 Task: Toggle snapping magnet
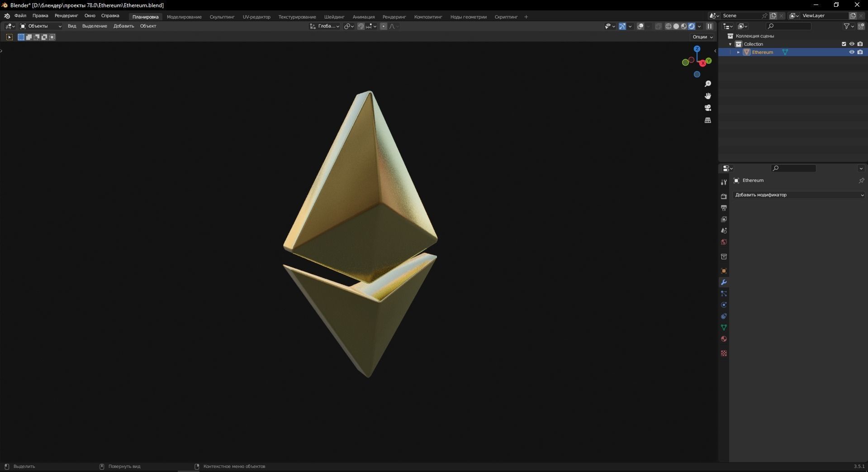point(360,26)
